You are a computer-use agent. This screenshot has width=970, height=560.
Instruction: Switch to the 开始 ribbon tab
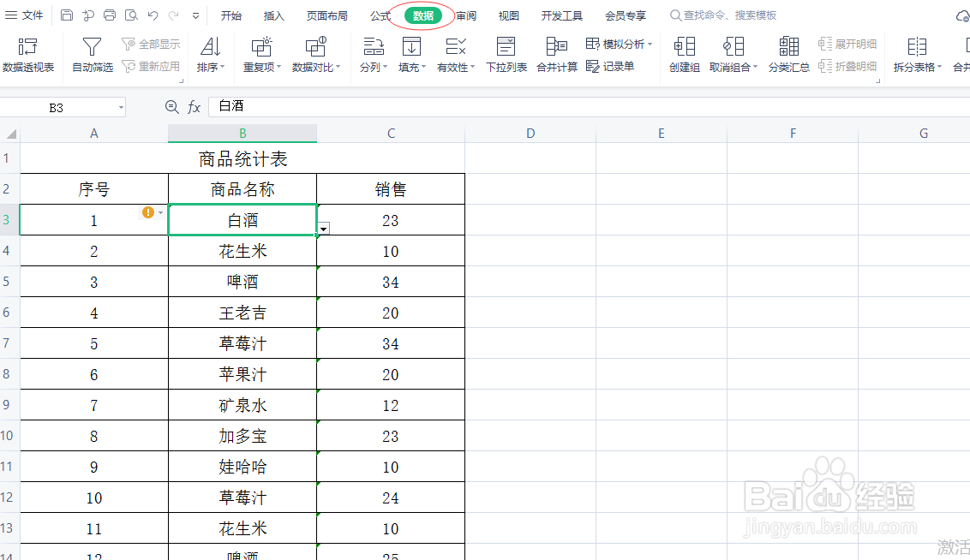[x=231, y=15]
